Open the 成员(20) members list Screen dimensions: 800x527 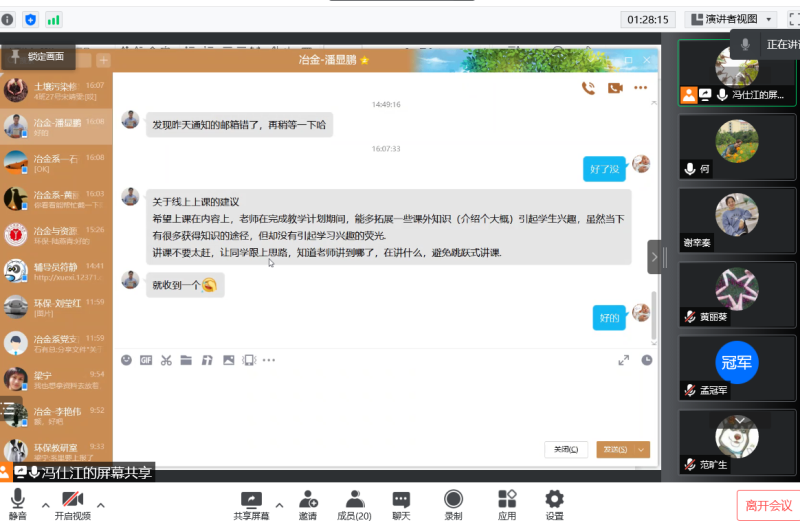pyautogui.click(x=353, y=503)
